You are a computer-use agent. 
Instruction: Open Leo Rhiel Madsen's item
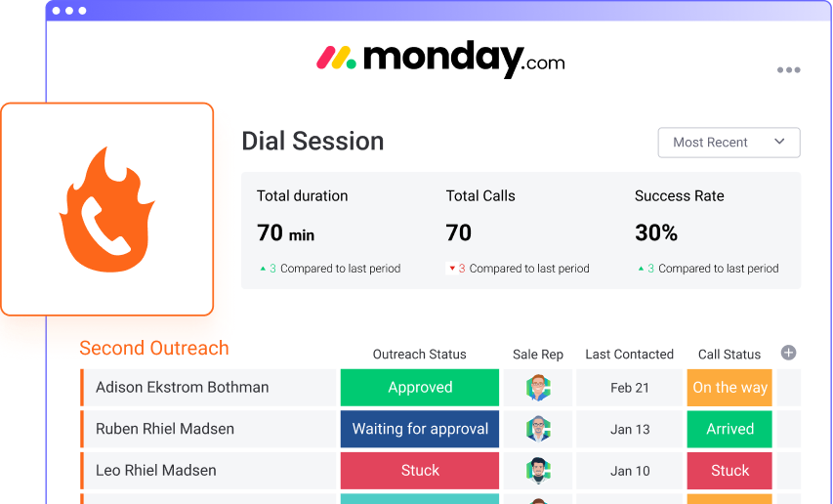156,471
